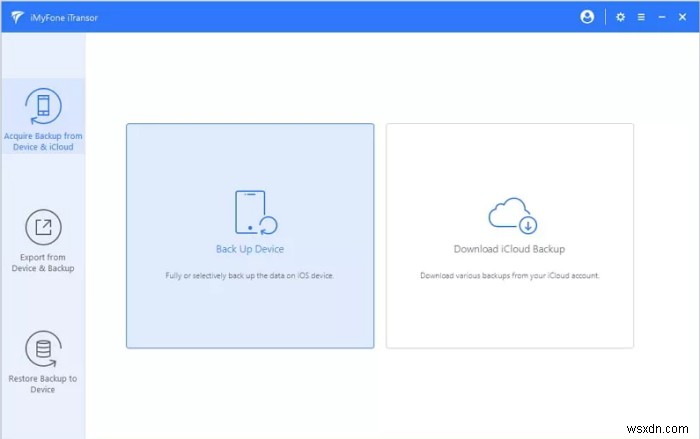700x439 pixels.
Task: Choose the Back Up Device option
Action: coord(250,236)
